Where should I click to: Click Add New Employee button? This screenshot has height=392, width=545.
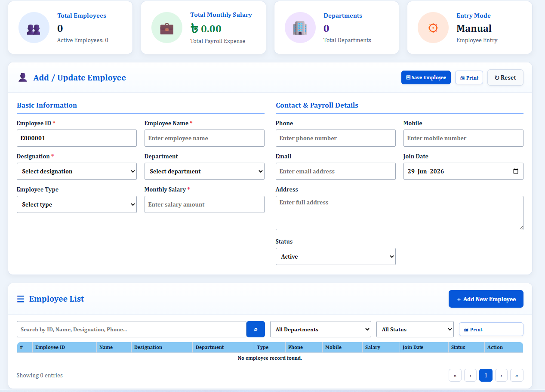(x=486, y=299)
